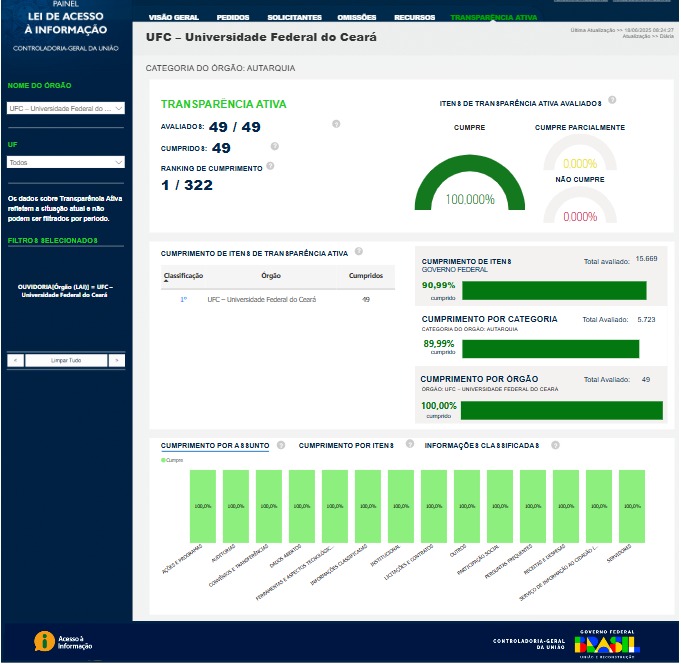Click the Convênios e Transferências bar
The height and width of the screenshot is (665, 681).
point(269,506)
